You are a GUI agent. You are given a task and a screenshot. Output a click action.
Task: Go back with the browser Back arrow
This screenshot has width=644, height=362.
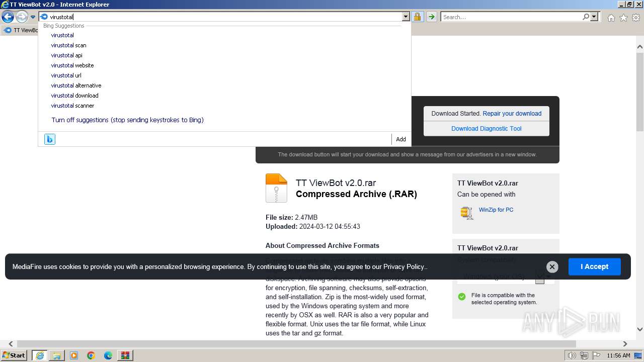tap(8, 17)
